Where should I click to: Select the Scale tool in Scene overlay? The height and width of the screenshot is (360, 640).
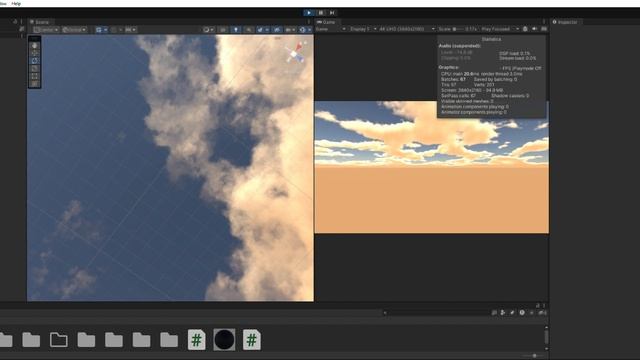[x=34, y=69]
